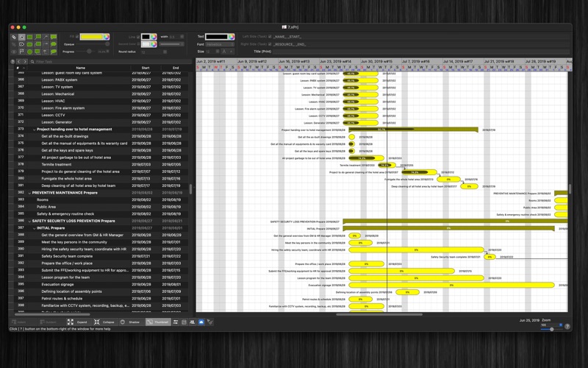Toggle Right Side (Task) checkbox
Viewport: 588px width, 368px height.
click(270, 44)
